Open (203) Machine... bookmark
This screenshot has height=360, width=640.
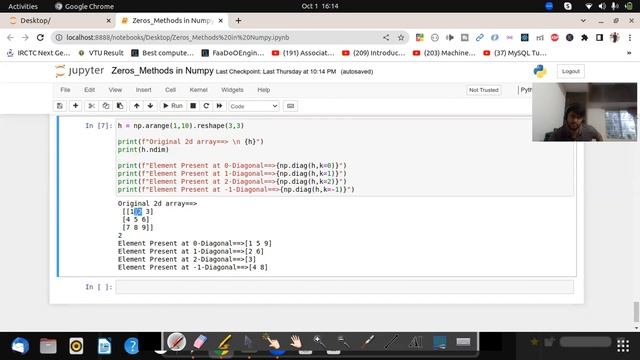[444, 53]
